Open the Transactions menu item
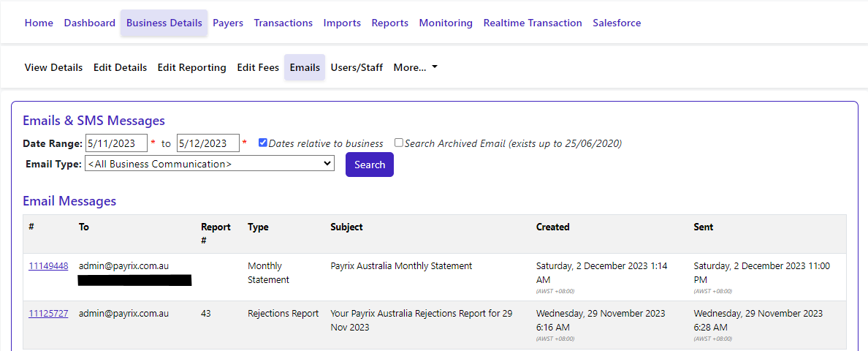 point(283,23)
